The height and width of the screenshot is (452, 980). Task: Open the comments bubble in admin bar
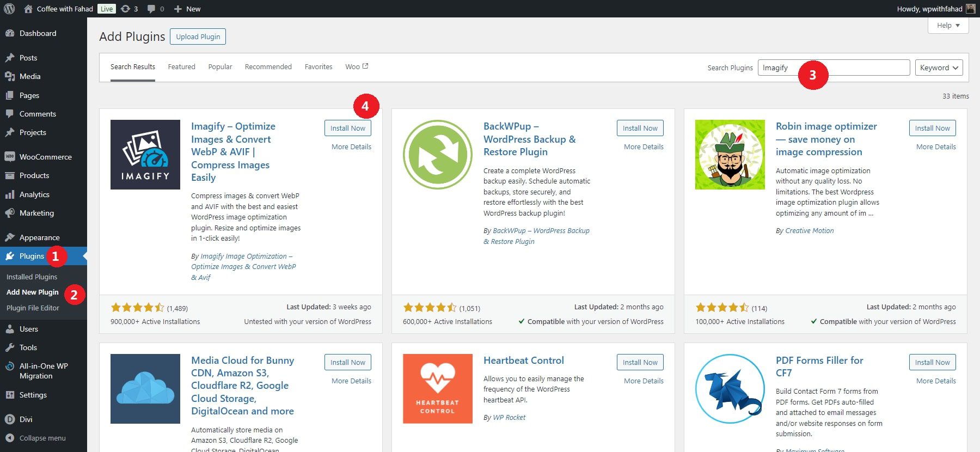pyautogui.click(x=151, y=9)
